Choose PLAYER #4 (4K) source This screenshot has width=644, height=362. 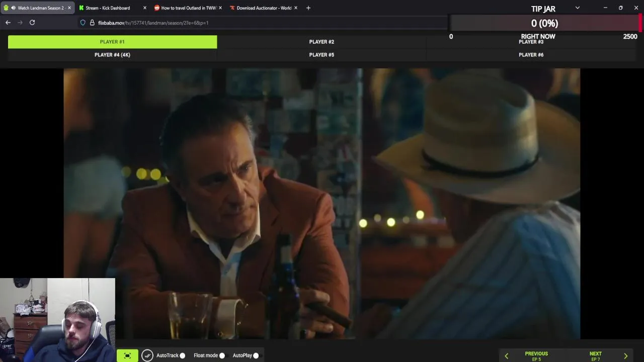(112, 55)
